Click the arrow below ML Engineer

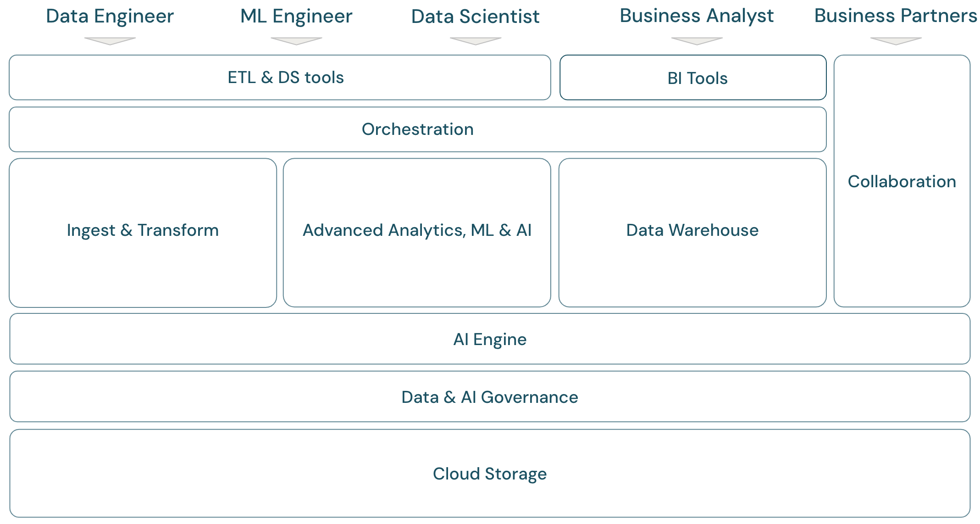click(296, 41)
